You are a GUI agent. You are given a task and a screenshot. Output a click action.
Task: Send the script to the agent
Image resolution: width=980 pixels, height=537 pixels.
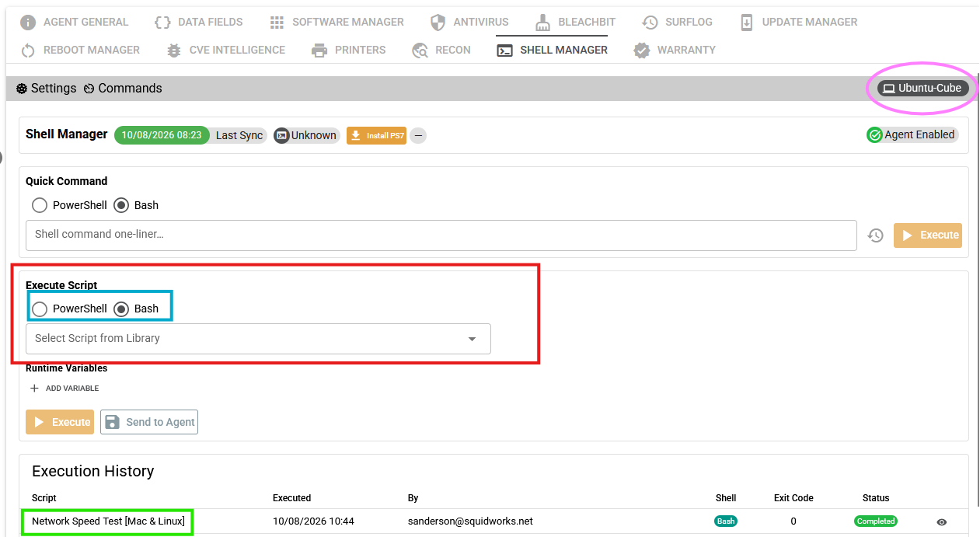149,422
